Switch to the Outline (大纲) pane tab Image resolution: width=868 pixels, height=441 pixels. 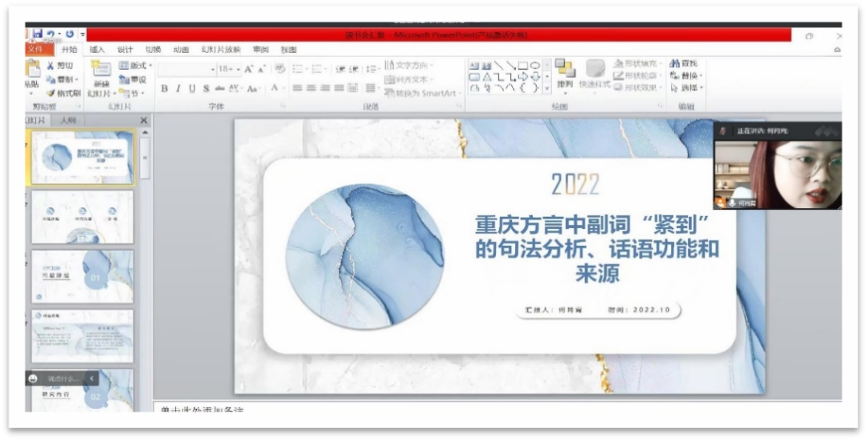coord(68,120)
